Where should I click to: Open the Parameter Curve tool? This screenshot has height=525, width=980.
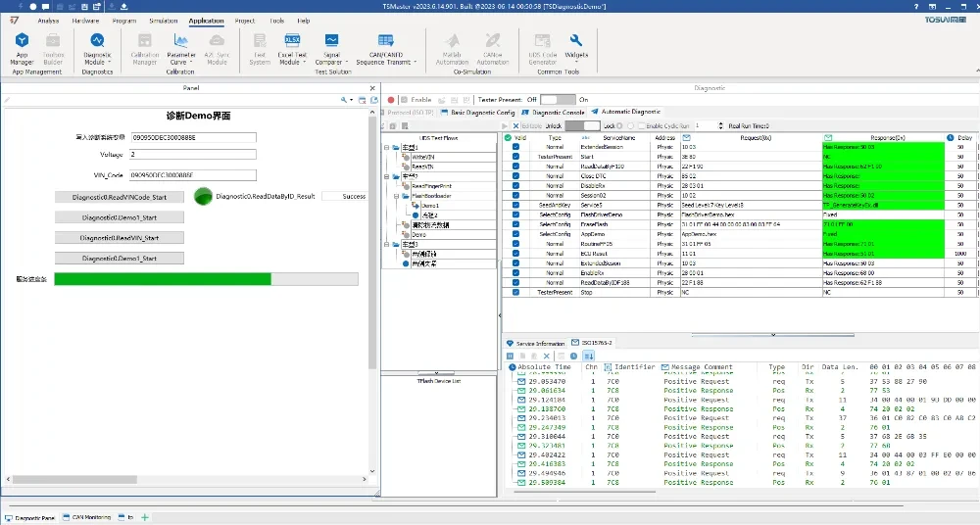point(180,49)
